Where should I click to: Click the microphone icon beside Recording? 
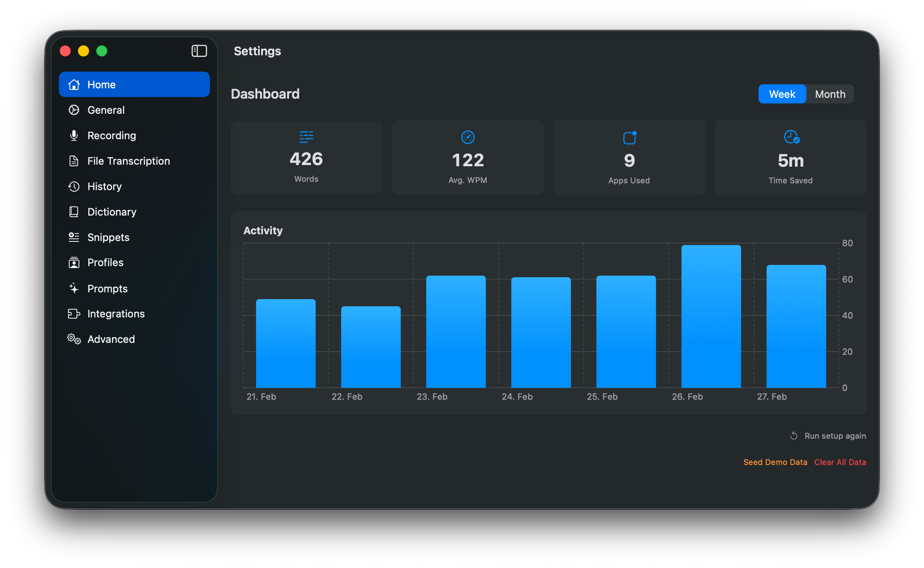coord(74,136)
